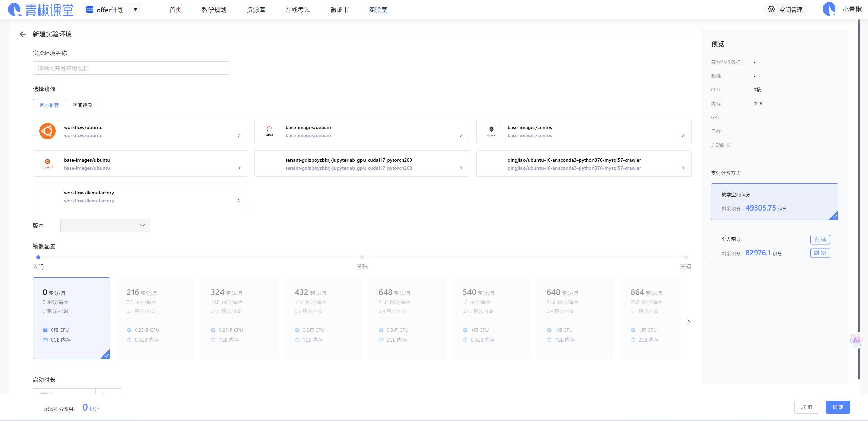Click the 充值 recharge button
Screen dimensions: 868x421
click(820, 240)
